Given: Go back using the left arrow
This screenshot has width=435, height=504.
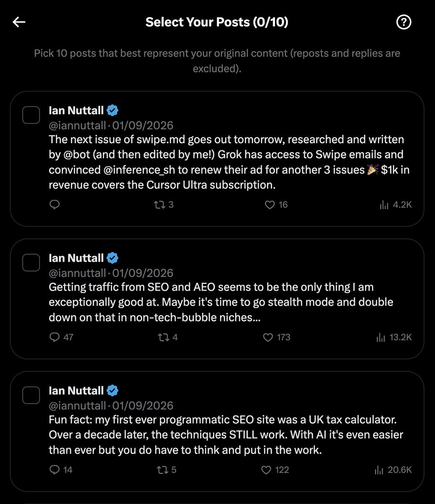Looking at the screenshot, I should (x=19, y=22).
